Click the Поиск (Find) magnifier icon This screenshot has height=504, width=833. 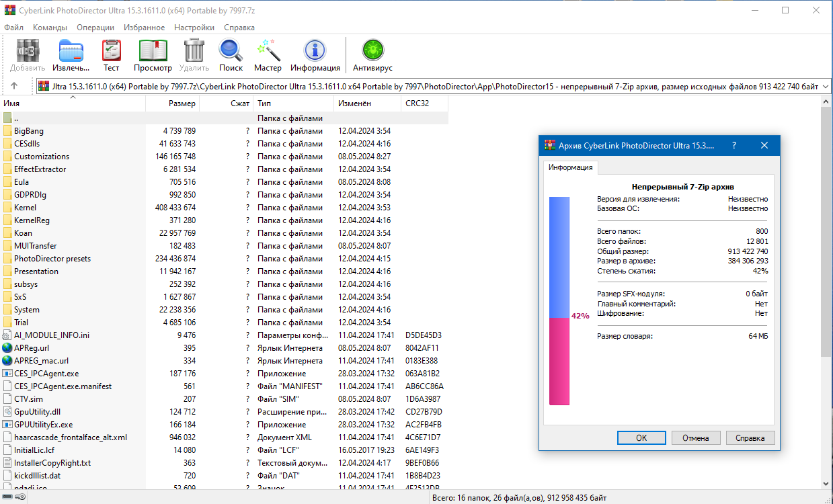(x=231, y=50)
